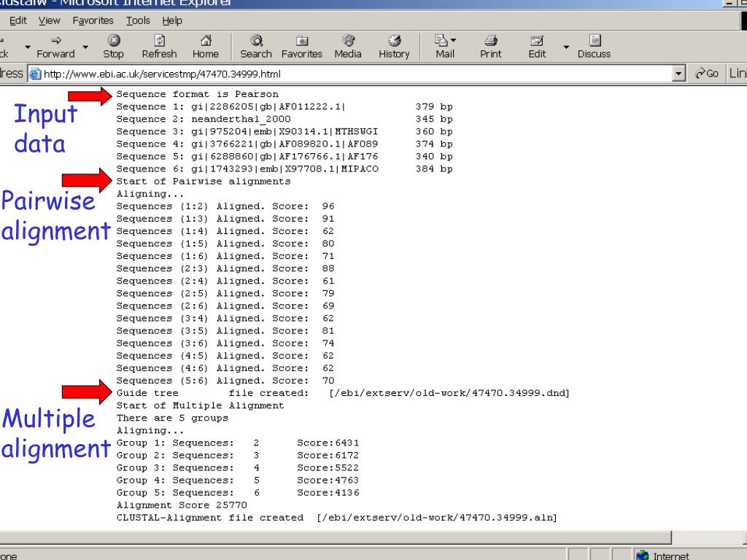Click the 'Group 1: Sequences' score line

(238, 443)
